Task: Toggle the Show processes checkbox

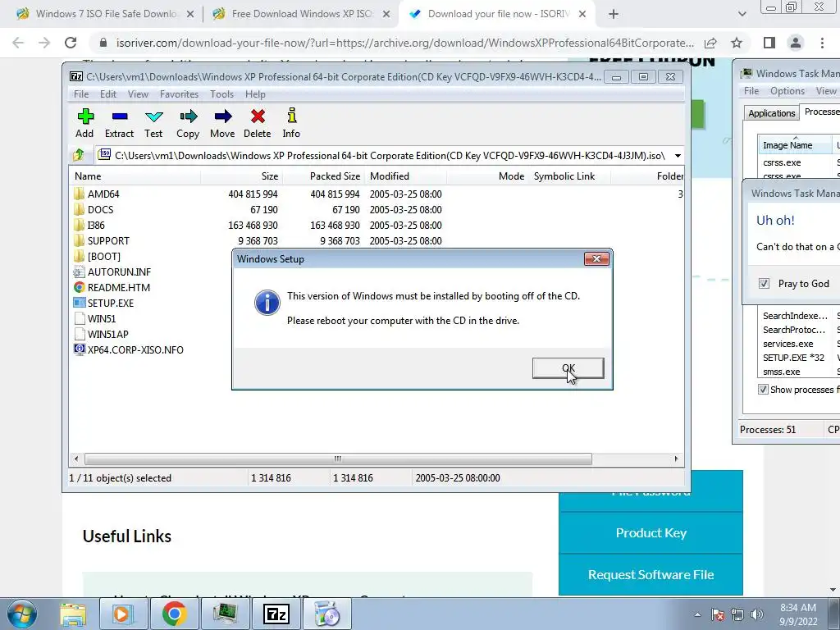Action: coord(763,390)
